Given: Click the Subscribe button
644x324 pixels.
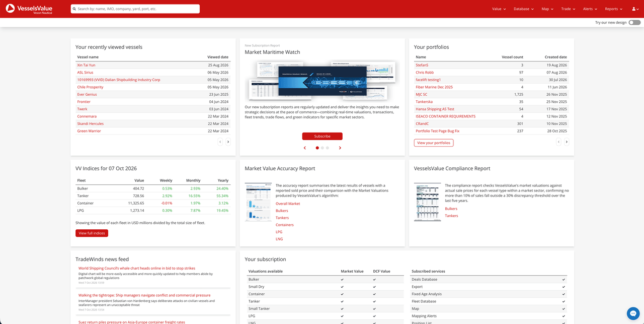Looking at the screenshot, I should [x=322, y=136].
